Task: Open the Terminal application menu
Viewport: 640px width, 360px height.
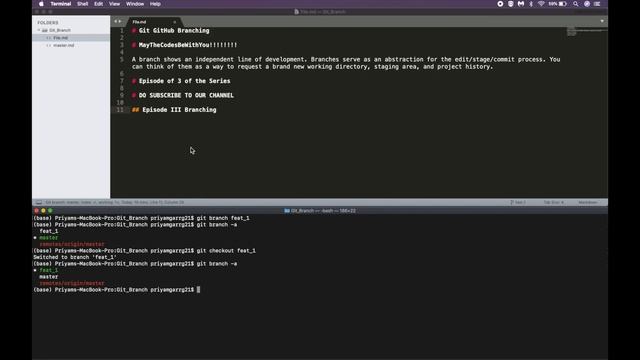Action: coord(61,4)
